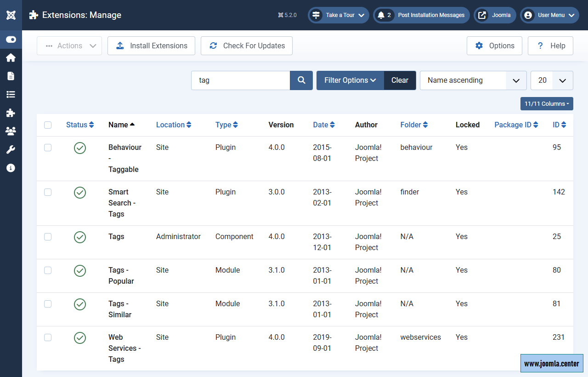This screenshot has height=377, width=588.
Task: Click enabled status icon for Tags component row
Action: [x=80, y=237]
